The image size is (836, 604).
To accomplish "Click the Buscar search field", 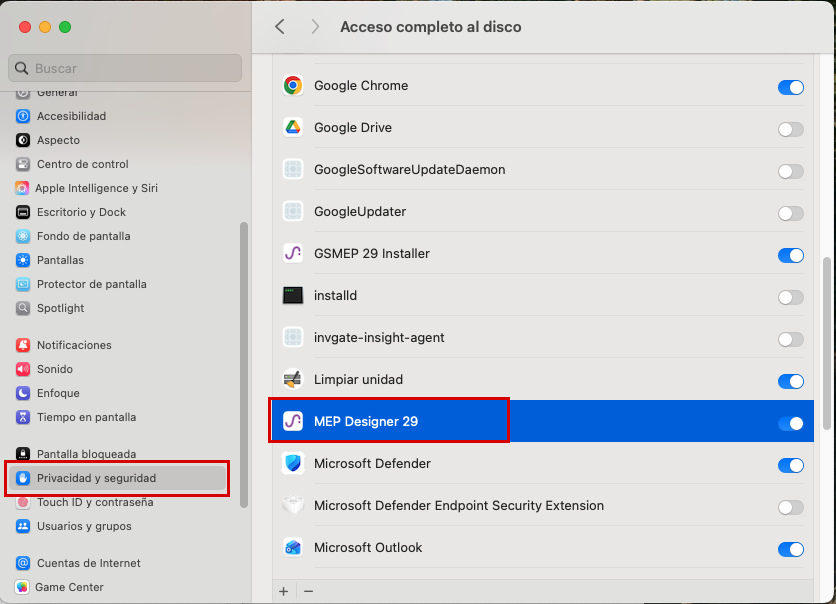I will tap(125, 68).
